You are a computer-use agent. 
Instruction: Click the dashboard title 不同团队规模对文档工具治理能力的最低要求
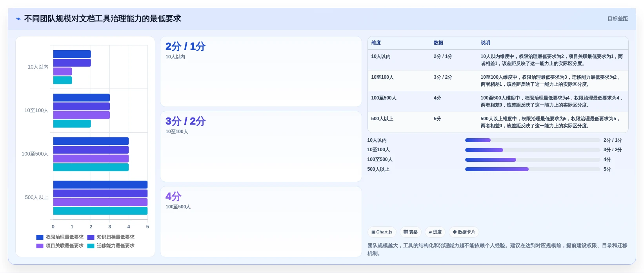click(102, 19)
